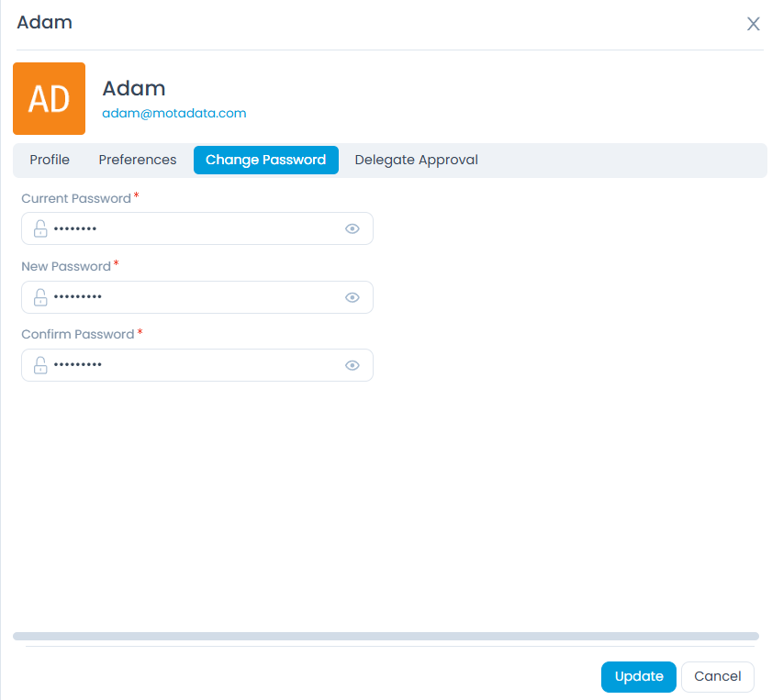Reveal the New Password with eye icon
Screen dimensions: 772x700
(352, 297)
